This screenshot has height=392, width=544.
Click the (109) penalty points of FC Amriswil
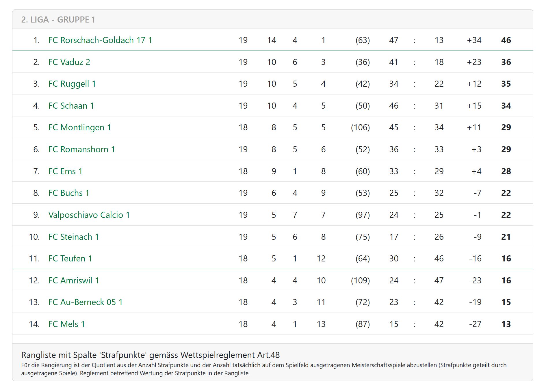(360, 280)
